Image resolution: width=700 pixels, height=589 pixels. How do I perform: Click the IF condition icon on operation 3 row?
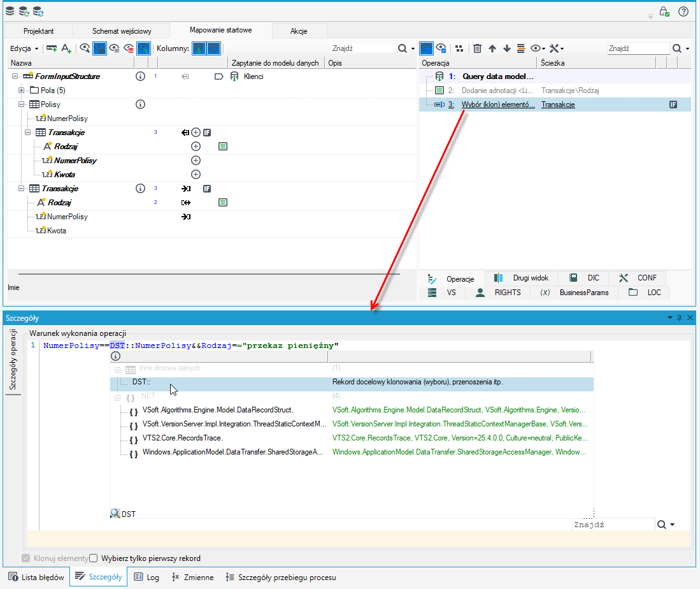673,105
